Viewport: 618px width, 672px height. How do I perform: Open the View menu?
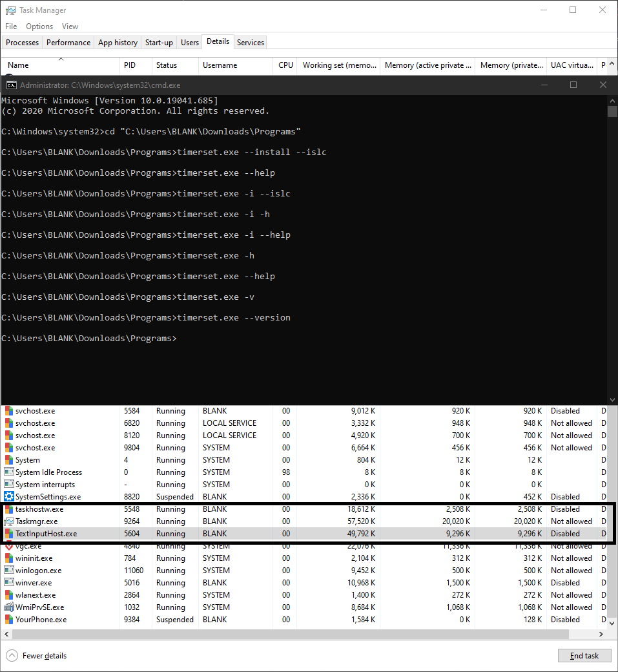tap(70, 26)
